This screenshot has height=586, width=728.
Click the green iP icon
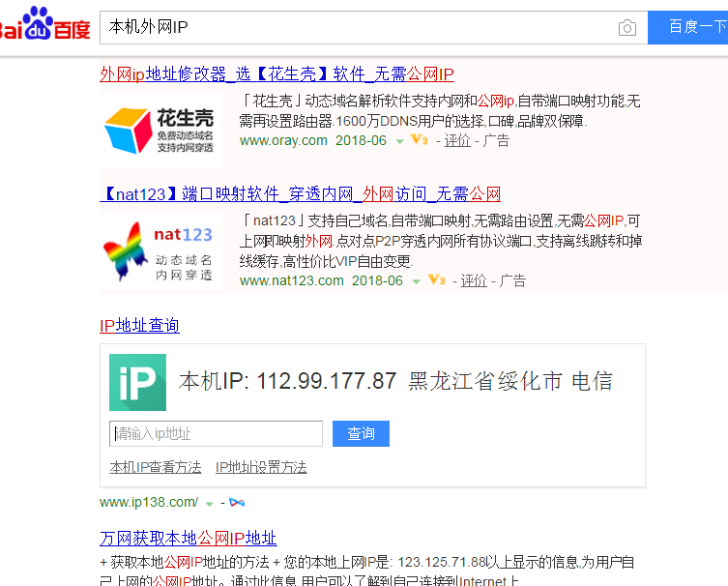pos(137,382)
